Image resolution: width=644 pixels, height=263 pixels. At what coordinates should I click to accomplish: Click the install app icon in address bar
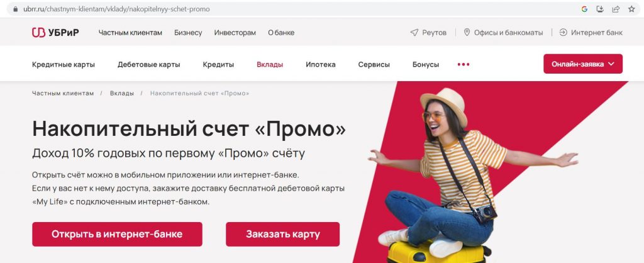[600, 9]
